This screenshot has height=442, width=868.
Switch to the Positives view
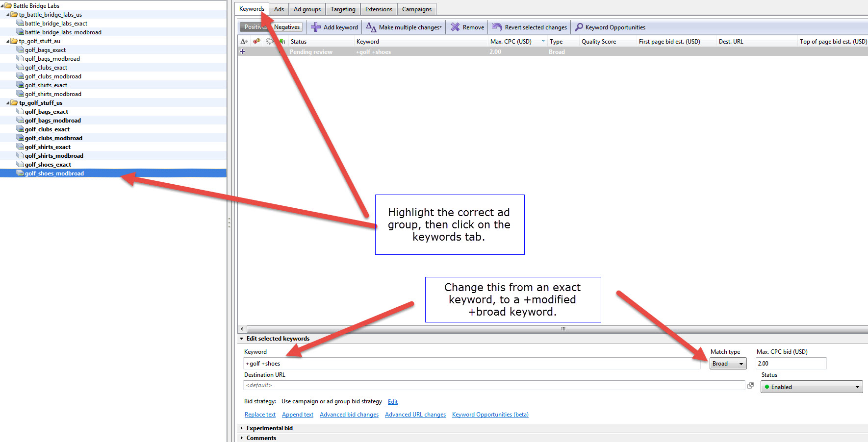tap(255, 27)
